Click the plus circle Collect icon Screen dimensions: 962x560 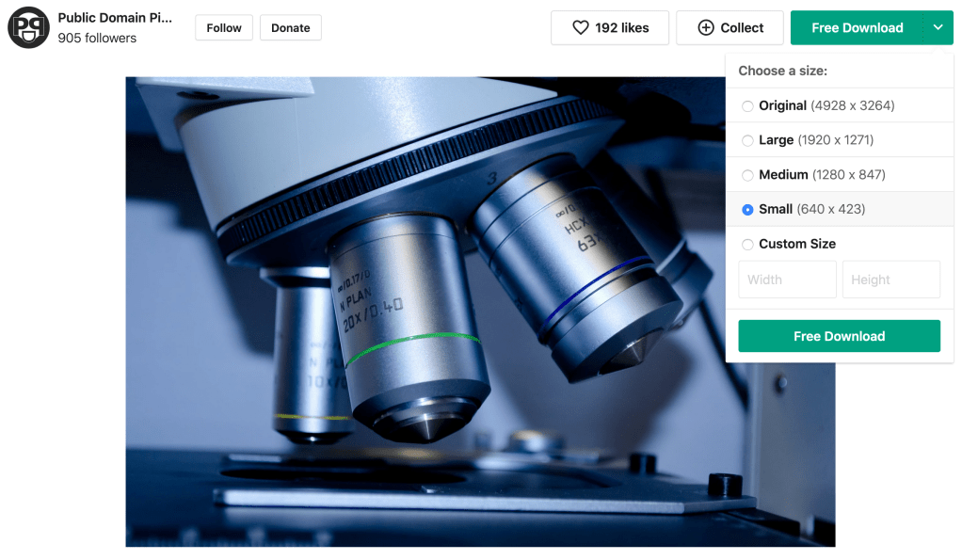coord(706,28)
